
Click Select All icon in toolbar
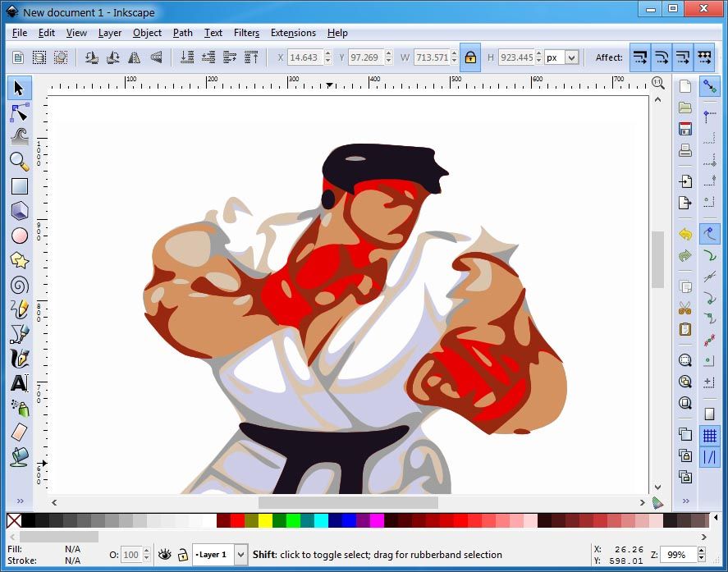click(x=39, y=57)
